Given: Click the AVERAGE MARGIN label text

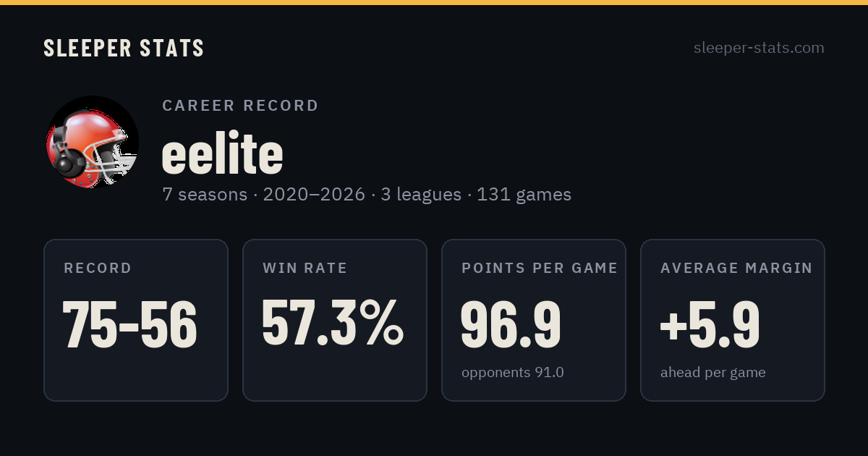Looking at the screenshot, I should point(736,269).
